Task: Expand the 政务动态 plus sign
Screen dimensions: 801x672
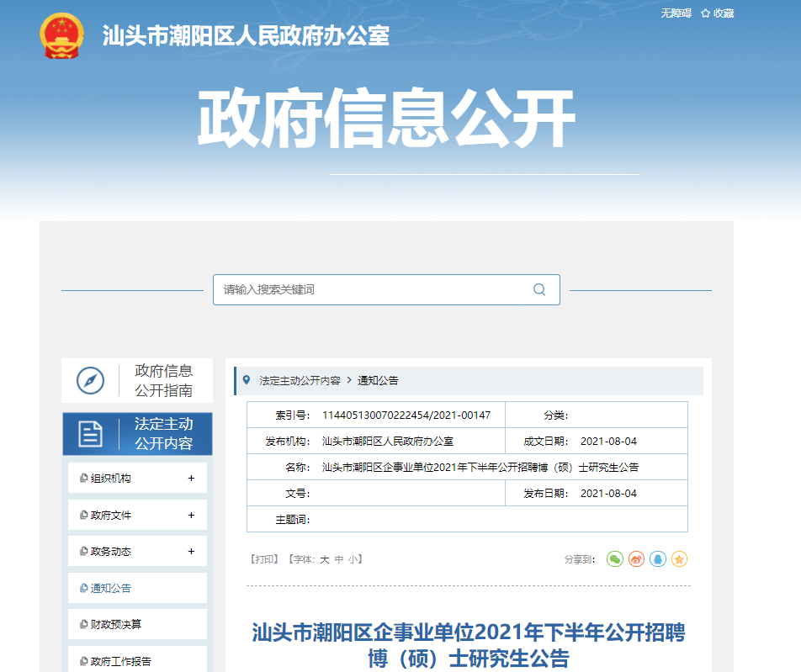Action: (x=191, y=552)
